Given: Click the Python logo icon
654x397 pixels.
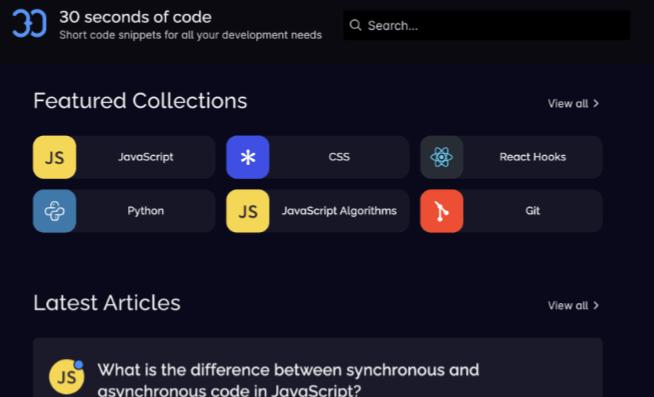Looking at the screenshot, I should [x=55, y=211].
